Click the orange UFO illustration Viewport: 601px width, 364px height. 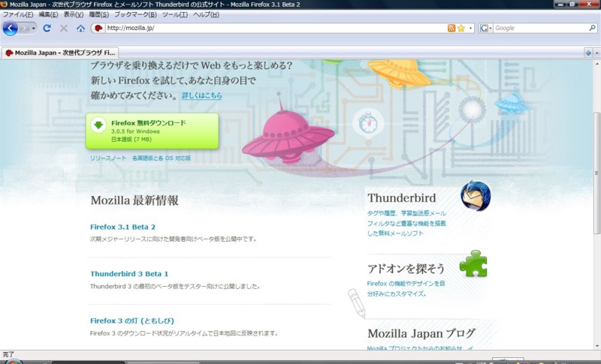click(x=400, y=72)
